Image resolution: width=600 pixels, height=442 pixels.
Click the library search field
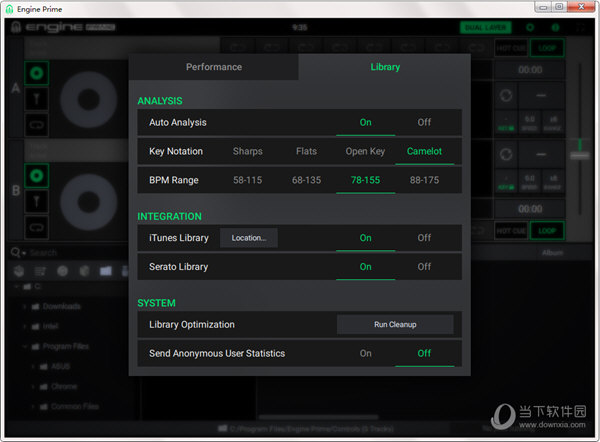[78, 253]
